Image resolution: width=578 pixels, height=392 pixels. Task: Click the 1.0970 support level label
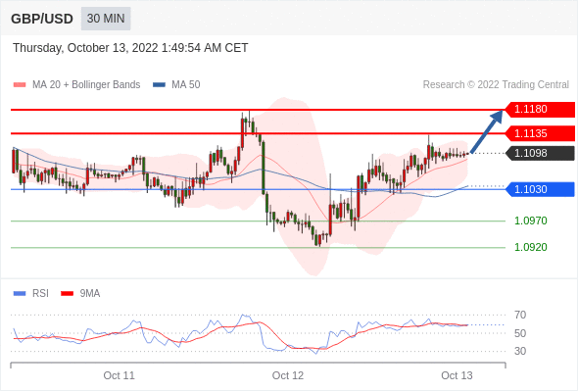tap(530, 220)
